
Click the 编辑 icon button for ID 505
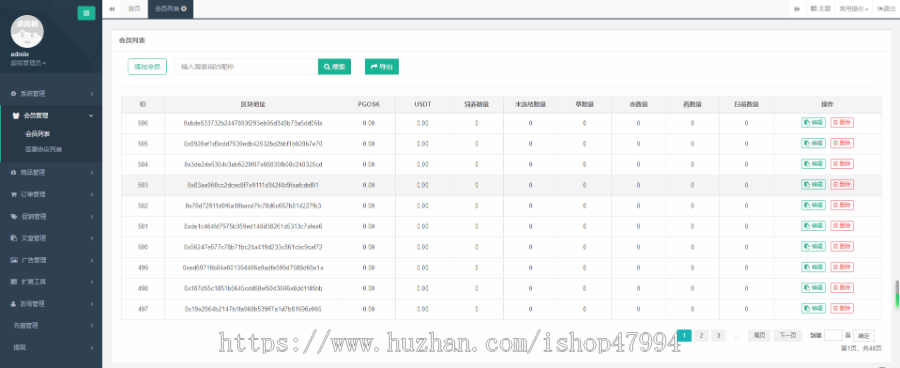(813, 143)
